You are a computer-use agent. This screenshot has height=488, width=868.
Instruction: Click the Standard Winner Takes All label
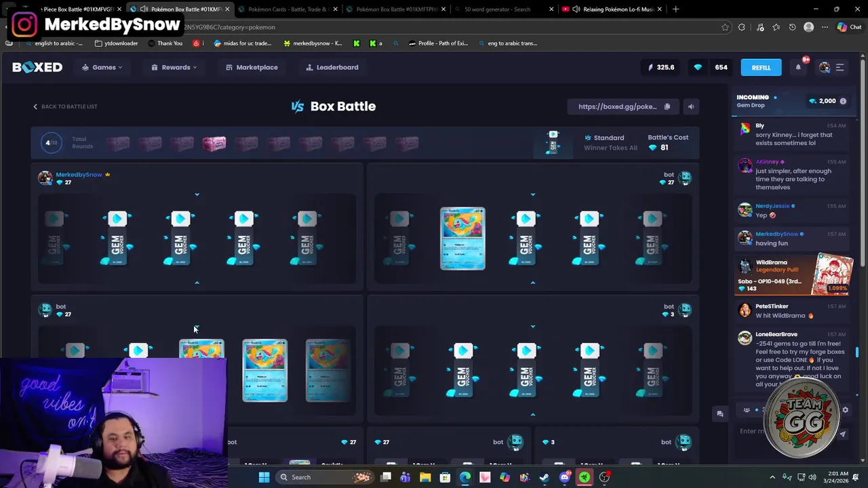coord(610,142)
